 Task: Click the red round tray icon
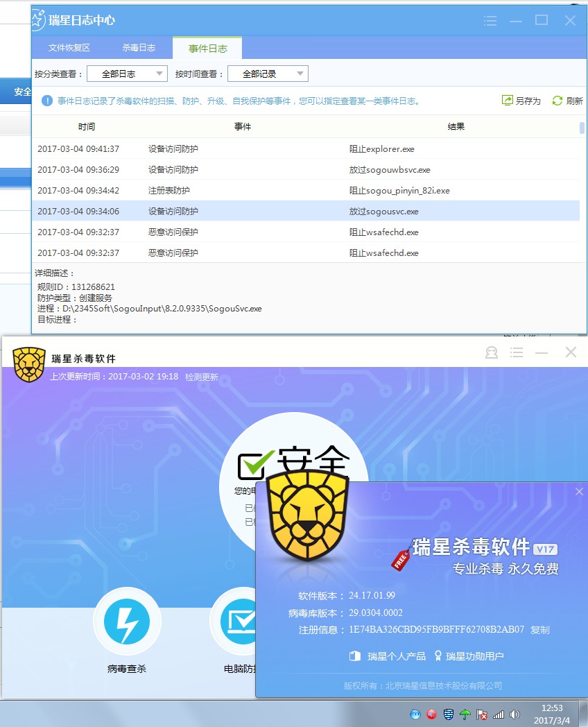431,714
